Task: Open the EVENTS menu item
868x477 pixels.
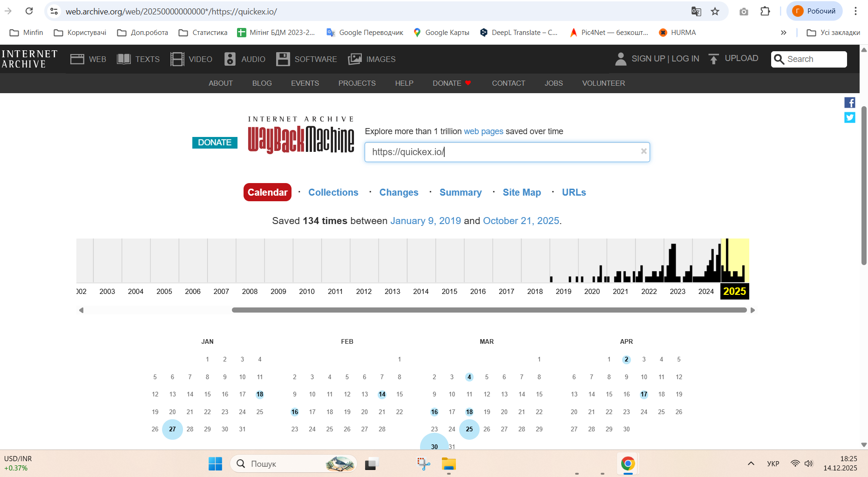Action: click(x=305, y=83)
